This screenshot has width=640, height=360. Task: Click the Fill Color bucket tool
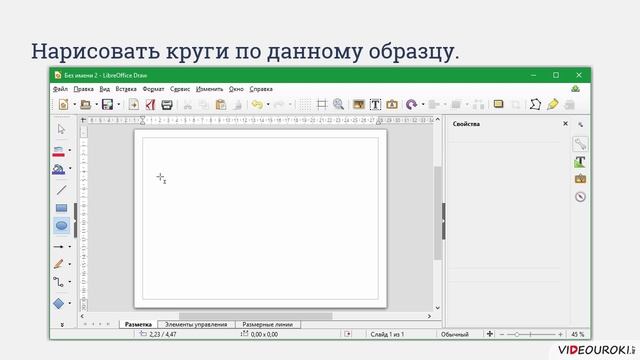coord(58,169)
